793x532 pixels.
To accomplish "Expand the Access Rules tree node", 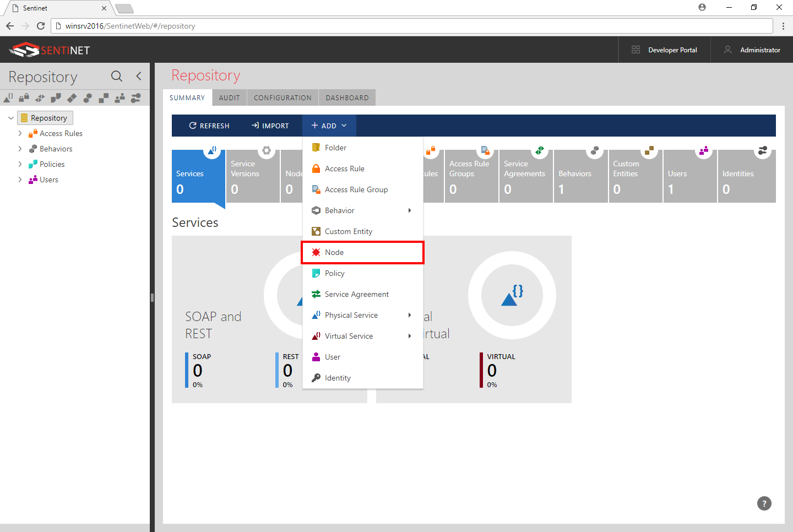I will point(20,133).
